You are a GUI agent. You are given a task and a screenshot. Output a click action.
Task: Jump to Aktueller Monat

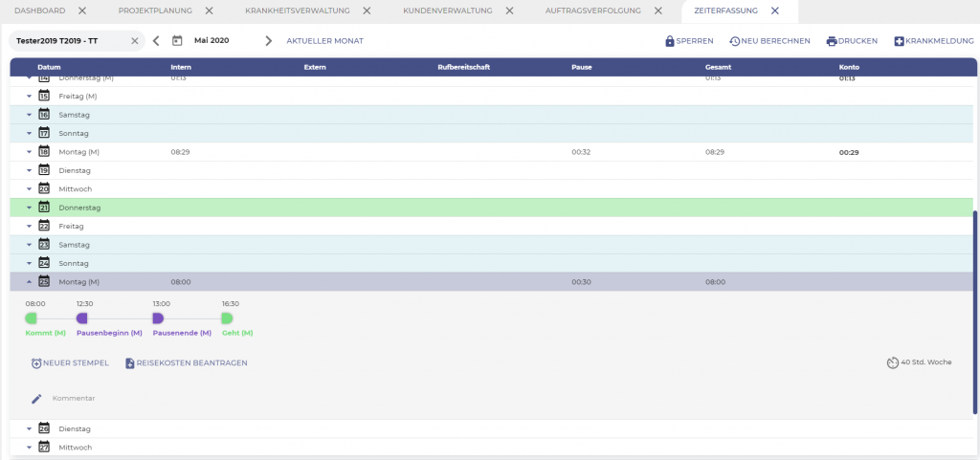(x=324, y=41)
